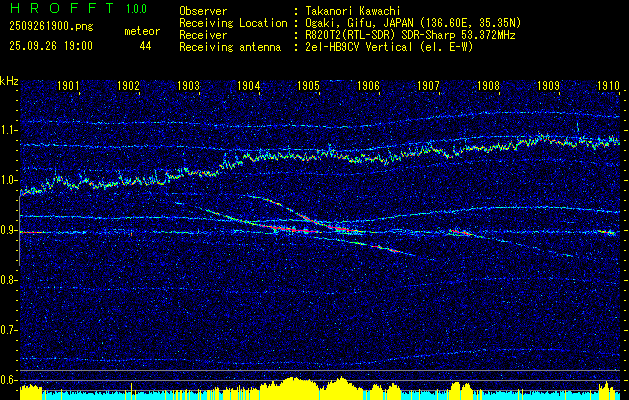Image resolution: width=629 pixels, height=400 pixels.
Task: Click location text Ogaki, Gifu, JAPAN
Action: (358, 23)
